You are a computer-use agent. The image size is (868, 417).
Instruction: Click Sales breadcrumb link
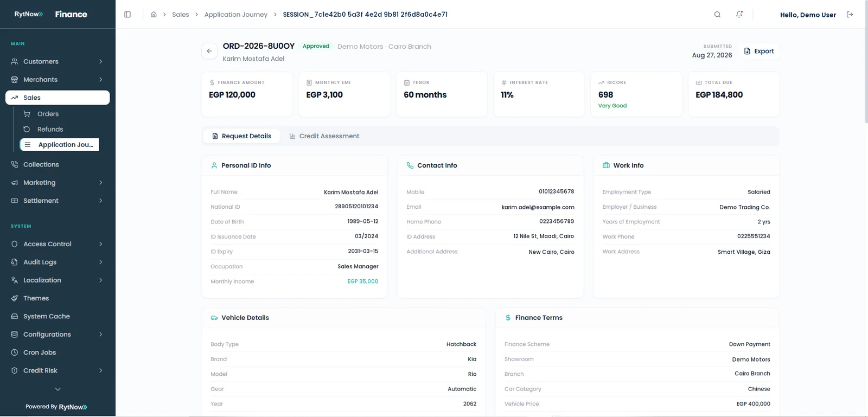point(181,15)
